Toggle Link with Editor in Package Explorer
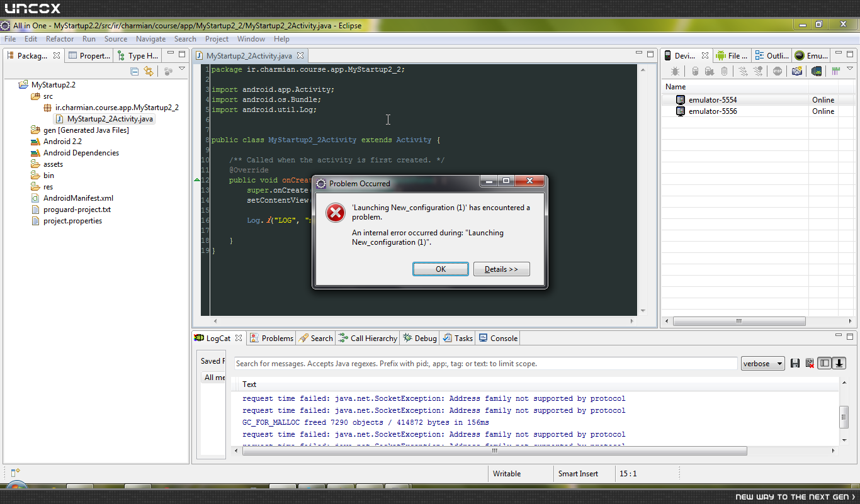This screenshot has height=504, width=860. (149, 71)
